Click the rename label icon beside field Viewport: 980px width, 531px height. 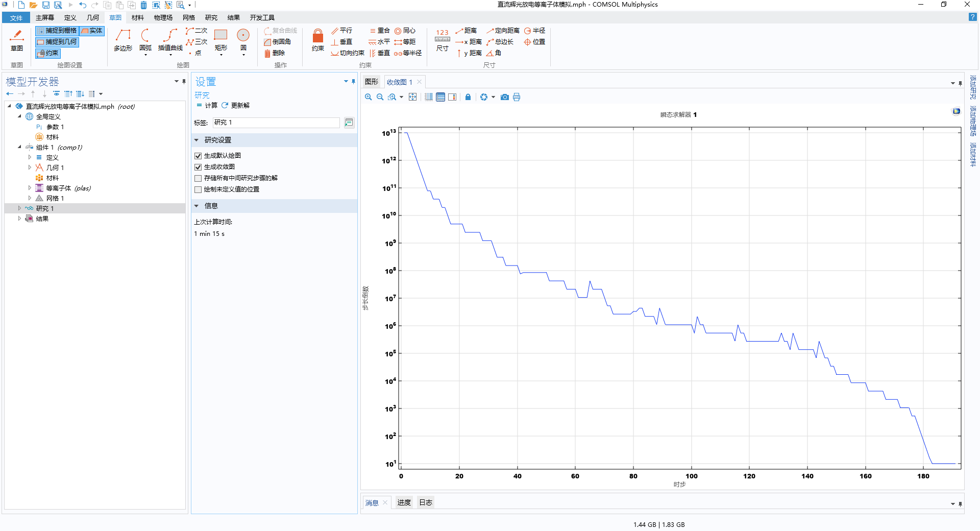pos(349,123)
